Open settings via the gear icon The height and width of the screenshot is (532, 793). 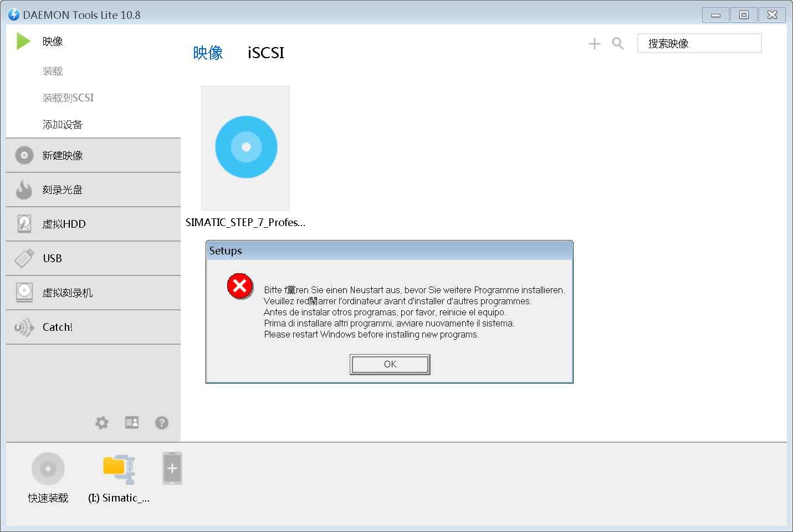[x=102, y=423]
